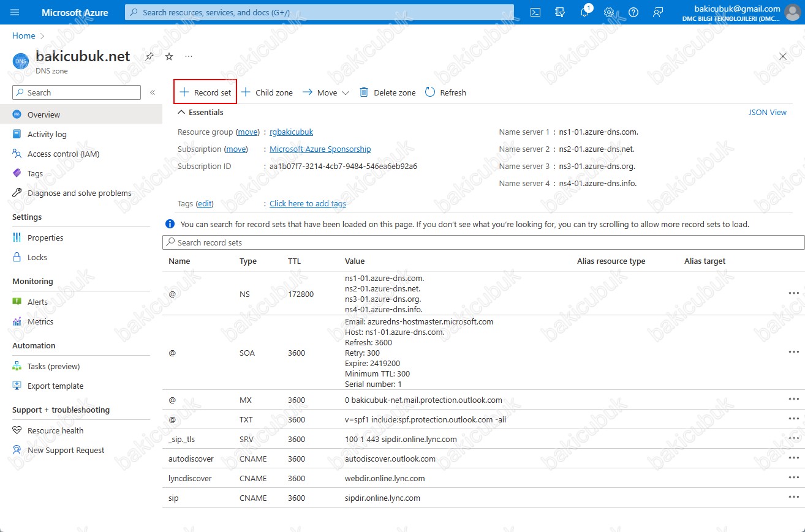
Task: Click the lyncdiscover record name
Action: (x=190, y=479)
